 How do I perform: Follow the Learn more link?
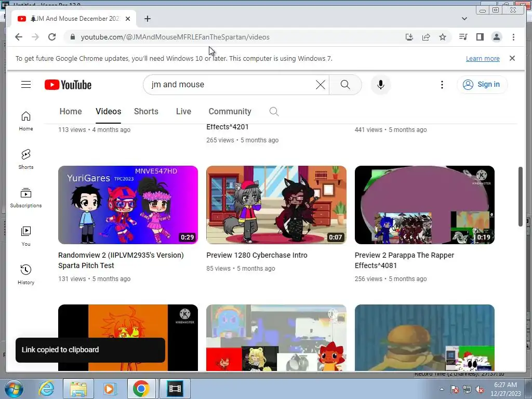coord(483,58)
